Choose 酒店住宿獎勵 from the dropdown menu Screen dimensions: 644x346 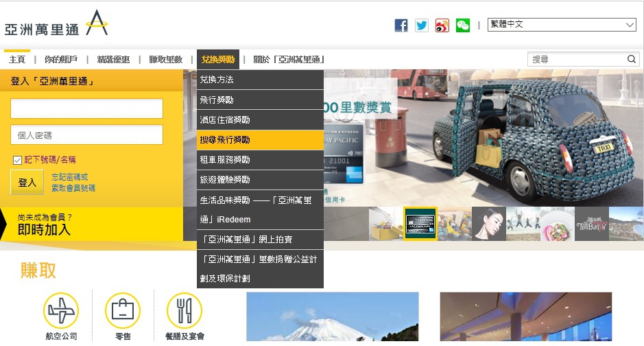pos(260,120)
